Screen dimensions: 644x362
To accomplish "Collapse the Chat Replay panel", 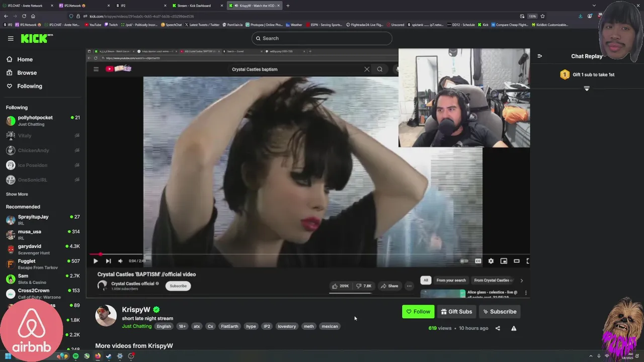I will [539, 56].
